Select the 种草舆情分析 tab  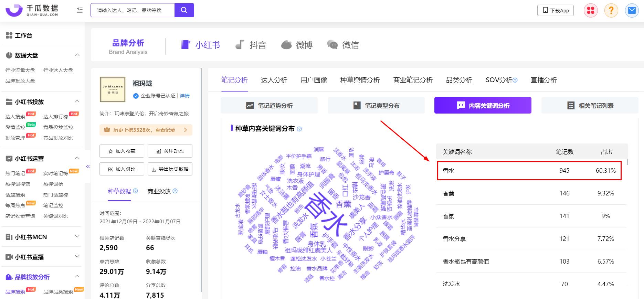[360, 80]
